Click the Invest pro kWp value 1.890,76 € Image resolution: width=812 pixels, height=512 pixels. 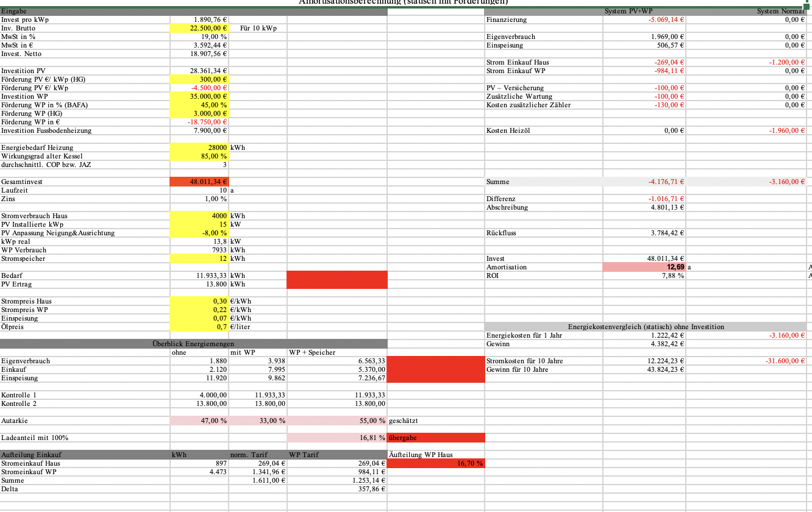[x=210, y=20]
